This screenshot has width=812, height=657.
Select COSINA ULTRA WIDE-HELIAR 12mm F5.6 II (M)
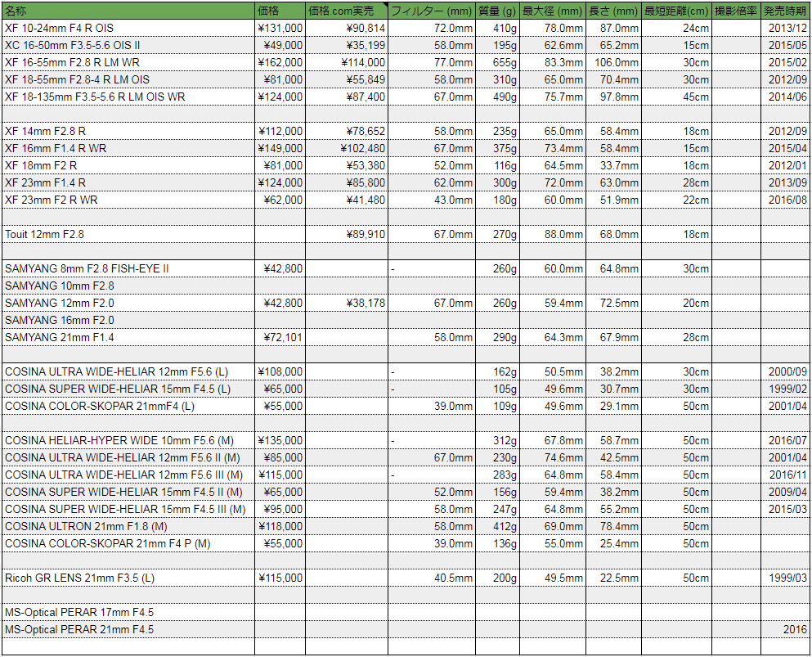[x=128, y=457]
